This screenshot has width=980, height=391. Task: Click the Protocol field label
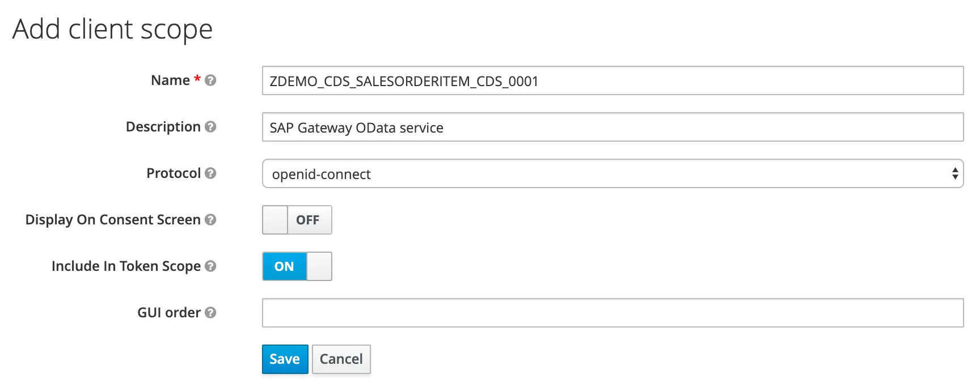coord(173,173)
